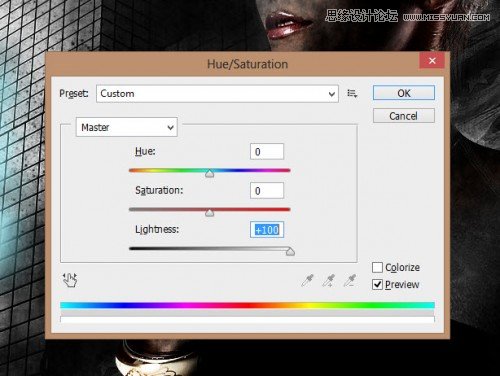Confirm with the OK button
Image resolution: width=500 pixels, height=376 pixels.
[404, 93]
